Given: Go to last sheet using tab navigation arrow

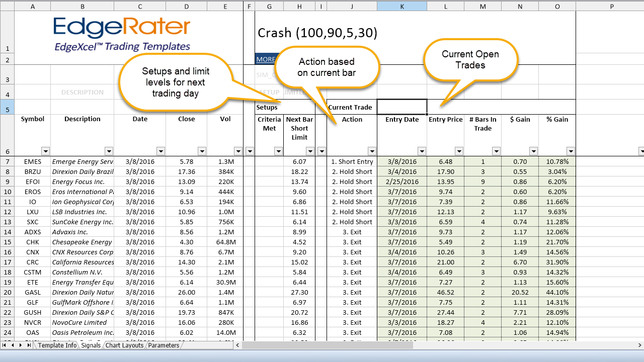Looking at the screenshot, I should point(29,345).
